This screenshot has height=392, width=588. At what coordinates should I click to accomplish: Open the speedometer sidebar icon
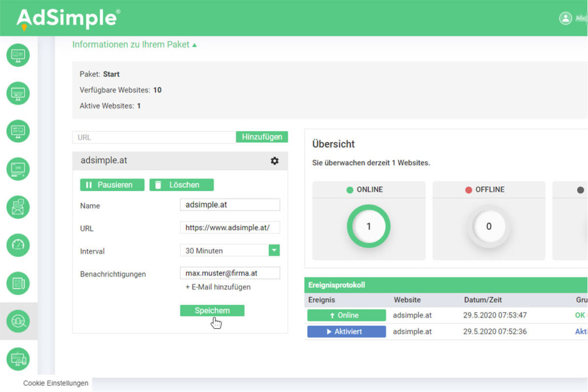click(x=18, y=245)
